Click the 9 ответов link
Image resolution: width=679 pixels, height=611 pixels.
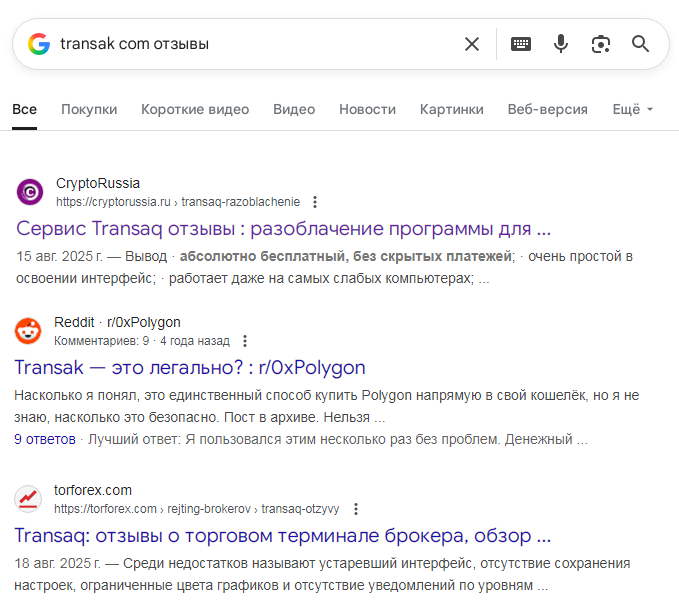click(45, 439)
